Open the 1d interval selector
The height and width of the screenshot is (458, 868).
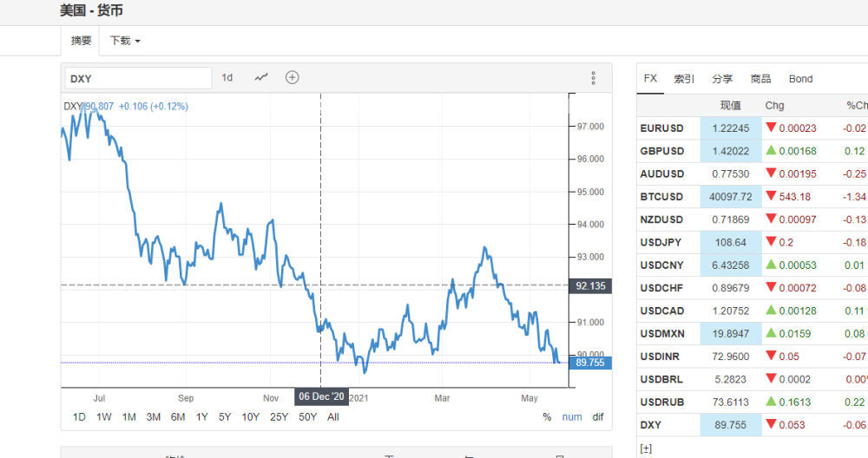pyautogui.click(x=227, y=77)
